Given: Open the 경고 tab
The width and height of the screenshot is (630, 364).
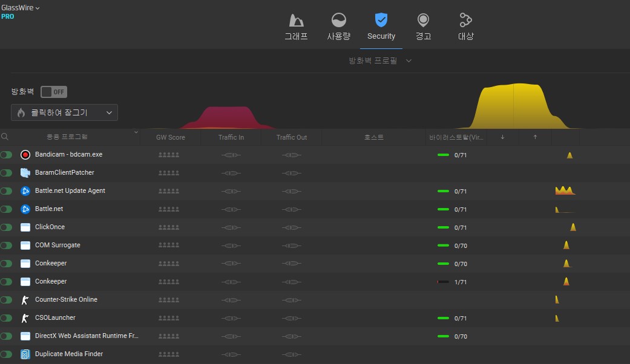Looking at the screenshot, I should (423, 27).
